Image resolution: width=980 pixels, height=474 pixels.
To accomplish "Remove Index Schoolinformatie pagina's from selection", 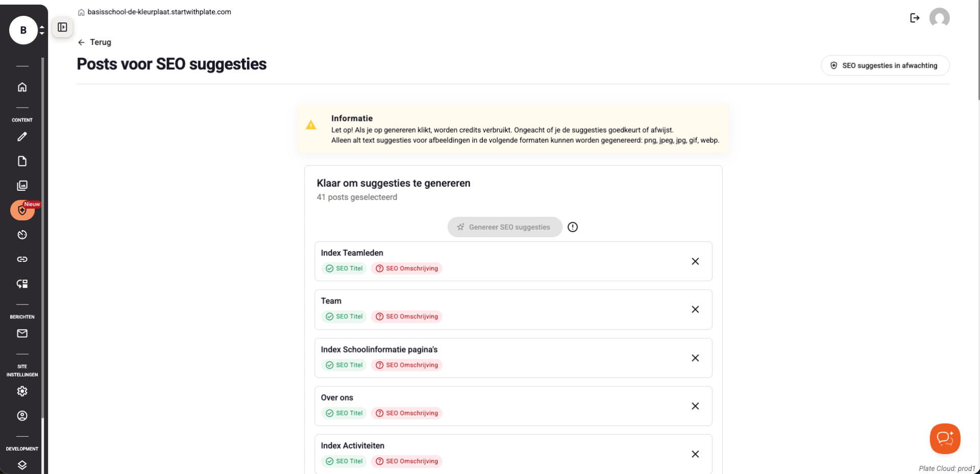I will pyautogui.click(x=695, y=358).
